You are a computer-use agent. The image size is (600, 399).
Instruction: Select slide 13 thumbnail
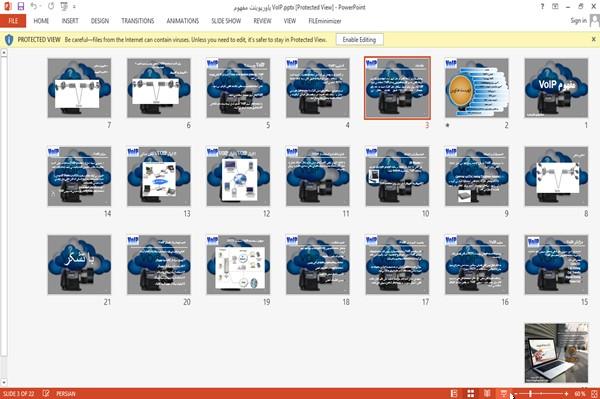click(159, 176)
